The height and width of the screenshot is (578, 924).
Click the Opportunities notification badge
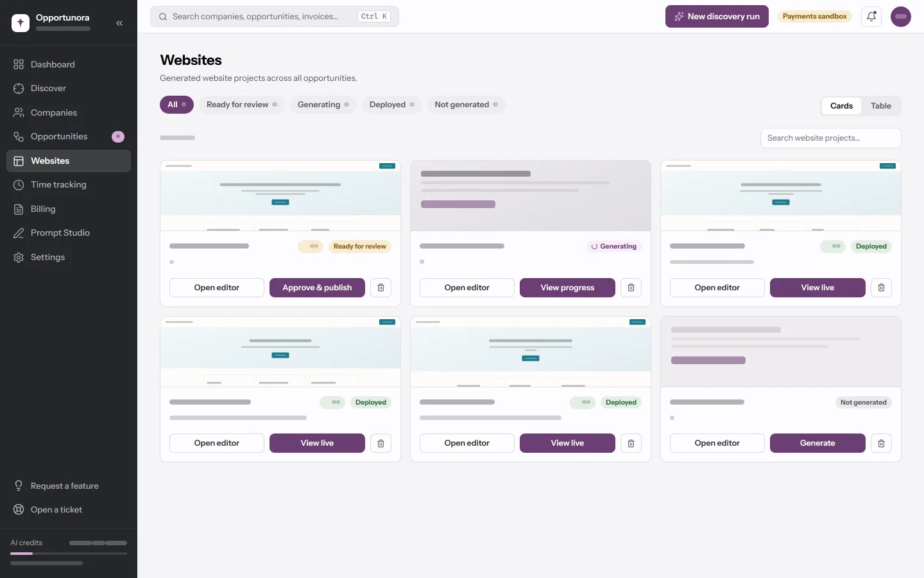[118, 137]
